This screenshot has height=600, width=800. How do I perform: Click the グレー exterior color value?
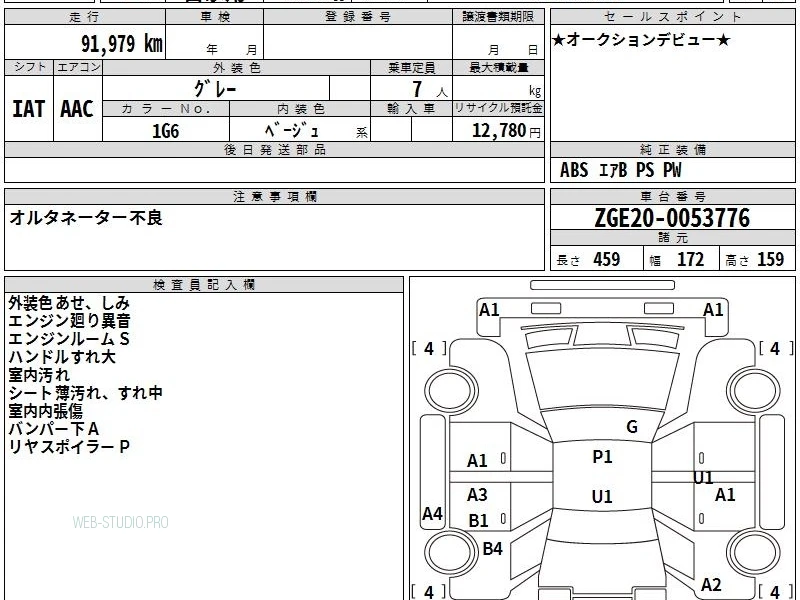(x=215, y=89)
